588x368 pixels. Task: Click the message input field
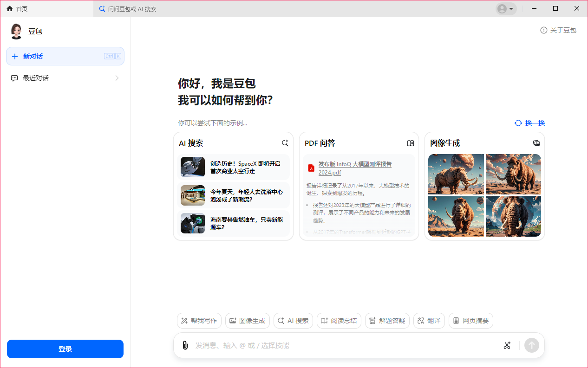point(325,345)
